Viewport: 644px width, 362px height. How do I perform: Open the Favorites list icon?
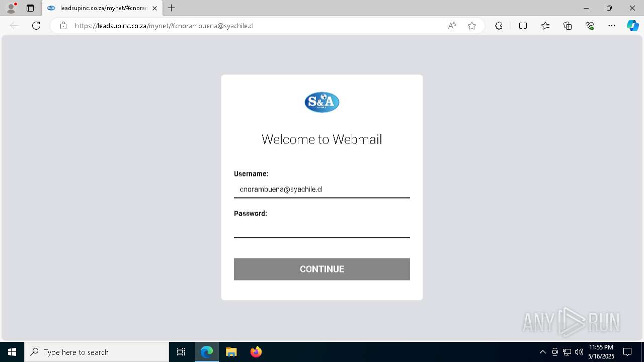(545, 26)
